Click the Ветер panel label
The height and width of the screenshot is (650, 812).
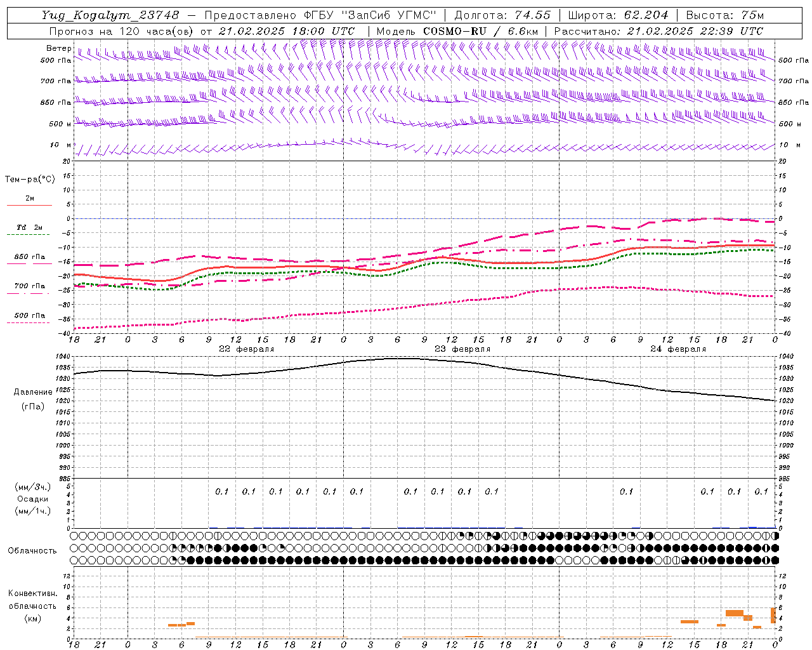click(58, 48)
